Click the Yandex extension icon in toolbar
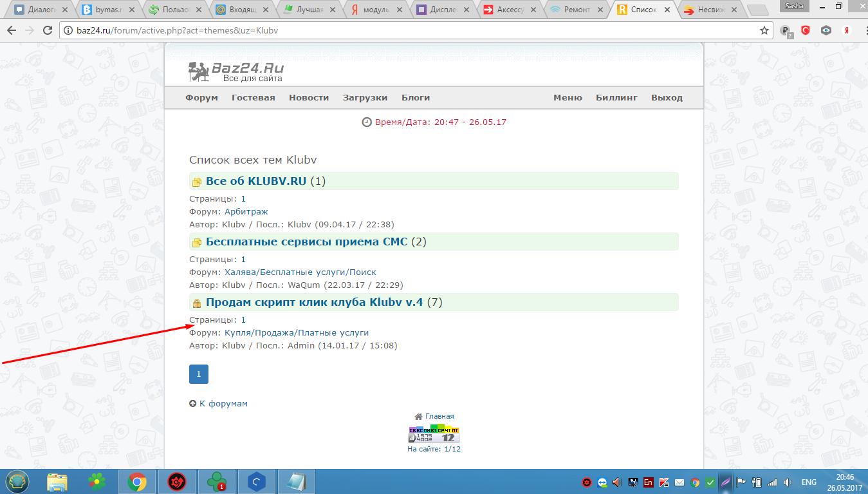The image size is (868, 494). click(847, 30)
